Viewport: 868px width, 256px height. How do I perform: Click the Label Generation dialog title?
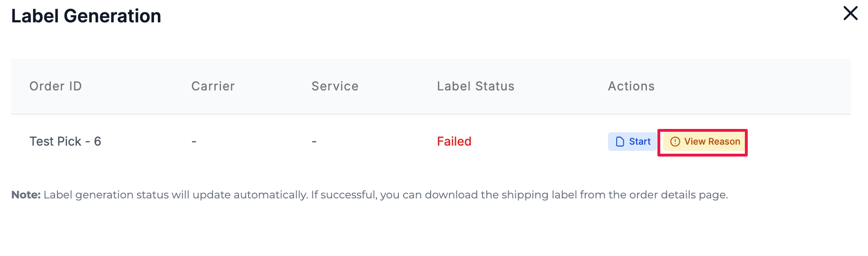click(x=86, y=16)
